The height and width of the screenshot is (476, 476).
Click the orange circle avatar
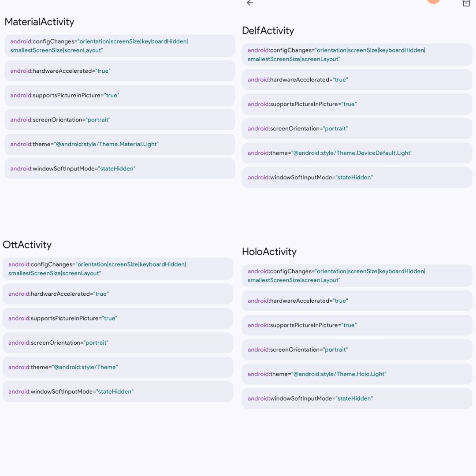433,1
